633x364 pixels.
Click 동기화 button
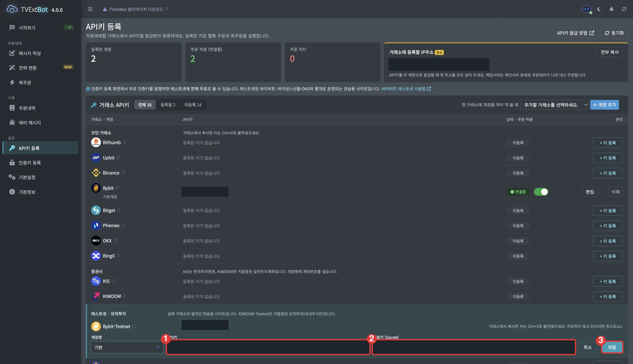614,33
